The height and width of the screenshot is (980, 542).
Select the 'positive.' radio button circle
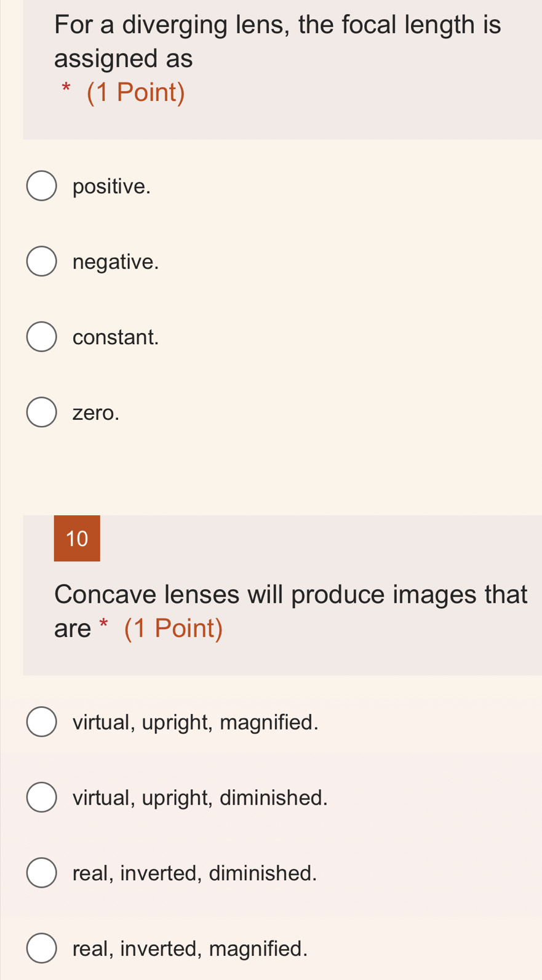pos(42,186)
